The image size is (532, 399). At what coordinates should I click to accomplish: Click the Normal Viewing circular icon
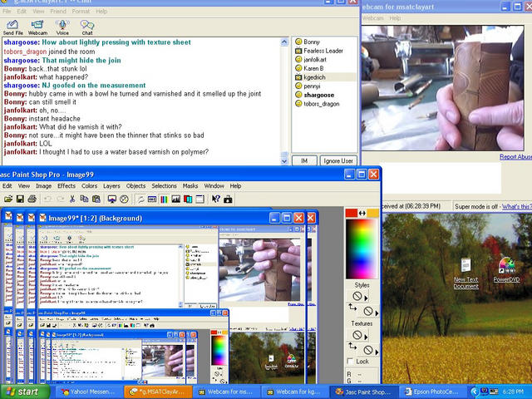[x=124, y=199]
